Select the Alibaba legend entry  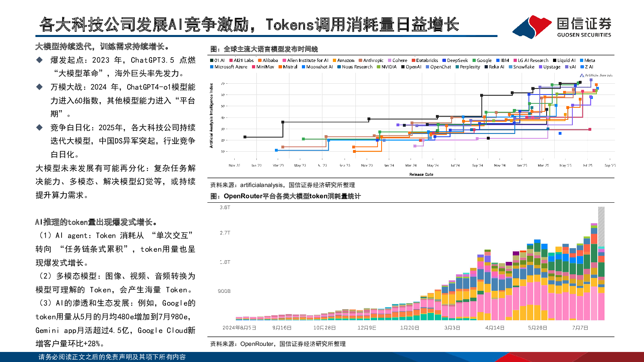coord(268,60)
